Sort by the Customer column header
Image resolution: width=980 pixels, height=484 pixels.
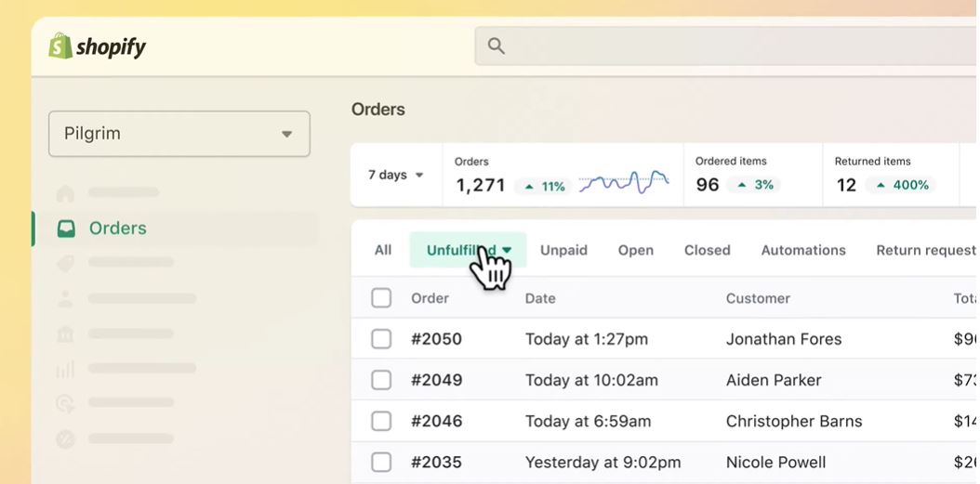pos(758,298)
